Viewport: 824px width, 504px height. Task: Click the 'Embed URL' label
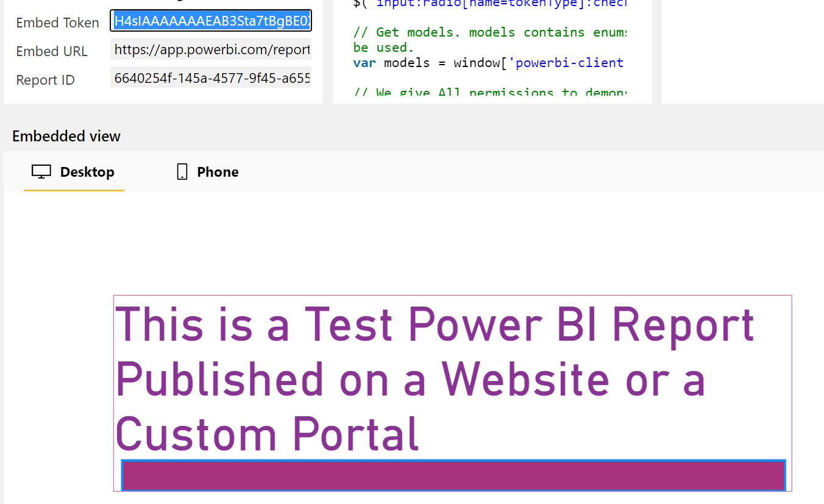(x=52, y=51)
